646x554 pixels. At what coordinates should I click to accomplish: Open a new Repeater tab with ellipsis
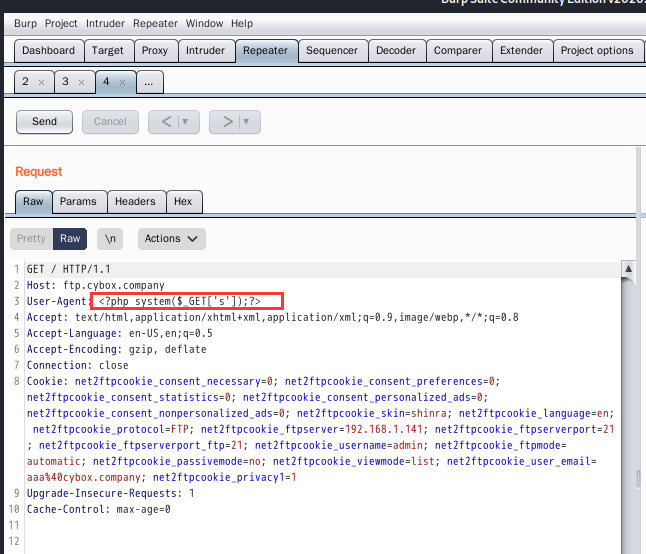(150, 82)
